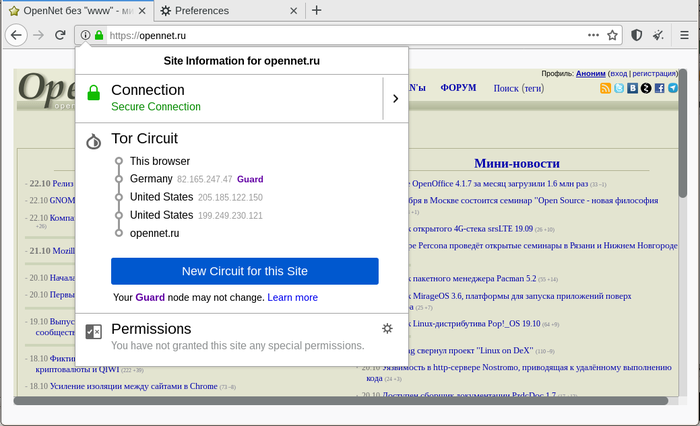Viewport: 700px width, 426px height.
Task: Open permissions settings gear icon
Action: (x=387, y=329)
